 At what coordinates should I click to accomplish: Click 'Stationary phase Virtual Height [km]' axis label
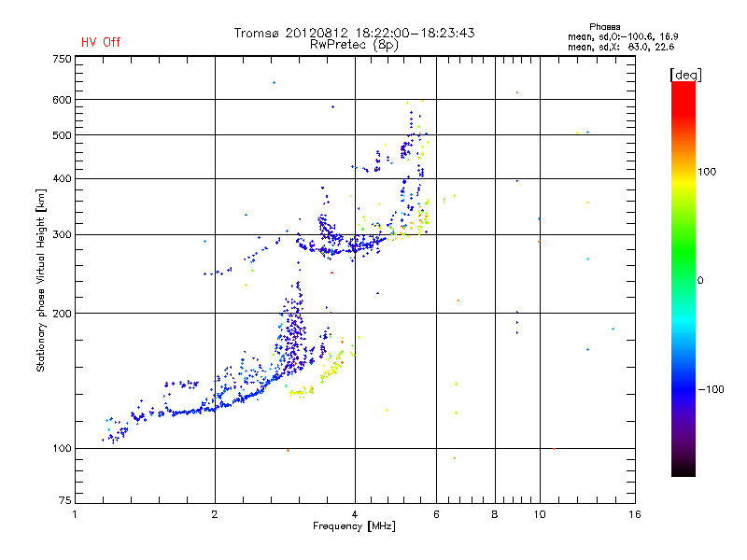pyautogui.click(x=40, y=281)
